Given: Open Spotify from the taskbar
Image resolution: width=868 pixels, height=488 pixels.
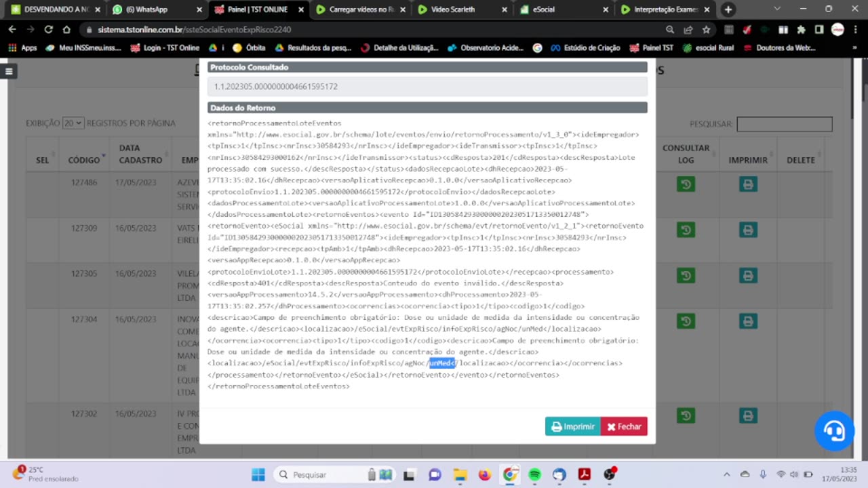Looking at the screenshot, I should [x=534, y=474].
